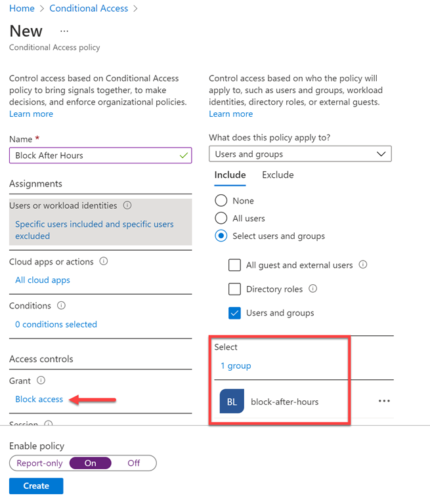The image size is (430, 504).
Task: Click the Conditions info icon
Action: tap(62, 306)
